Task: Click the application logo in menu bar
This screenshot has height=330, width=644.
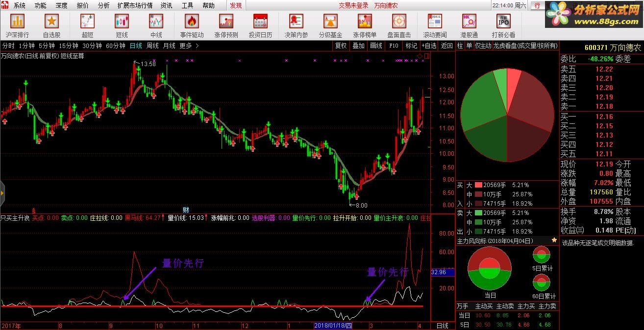Action: click(6, 5)
